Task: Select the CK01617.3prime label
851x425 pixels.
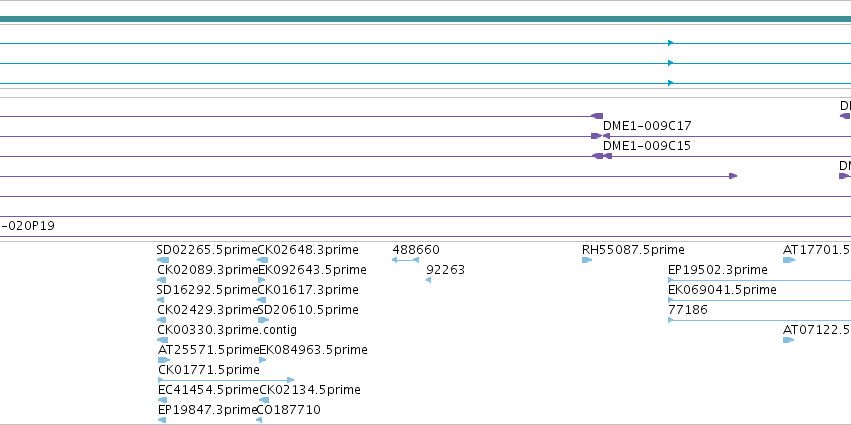Action: tap(308, 290)
